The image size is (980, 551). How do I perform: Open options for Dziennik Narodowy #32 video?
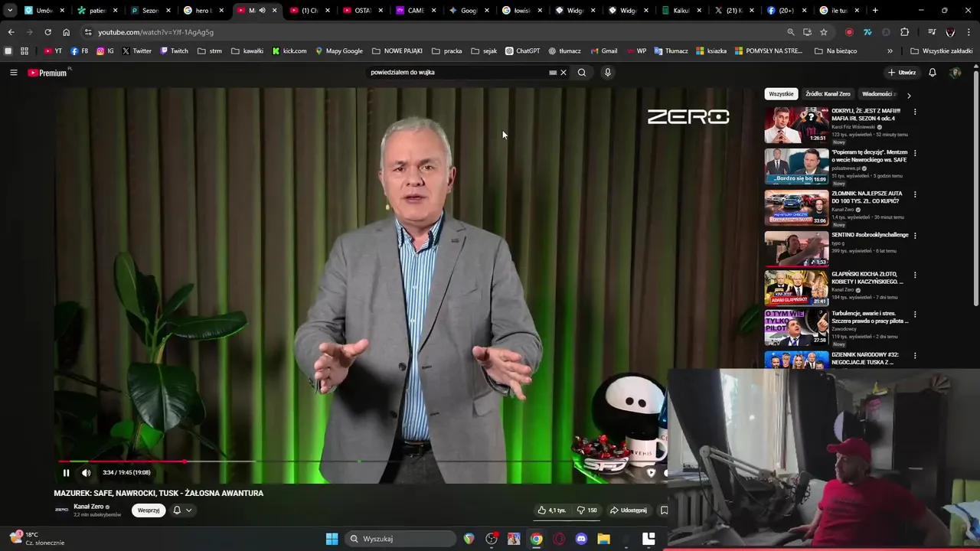click(x=915, y=356)
